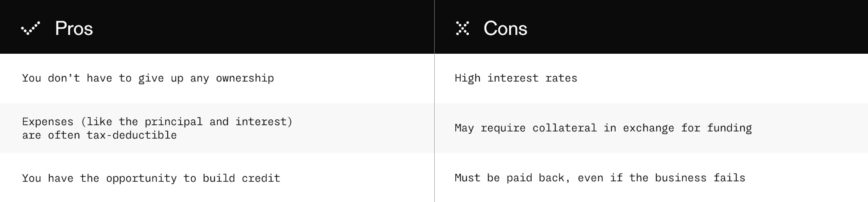Click the dotted checkmark icon beside Pros
Image resolution: width=868 pixels, height=202 pixels.
pos(30,28)
